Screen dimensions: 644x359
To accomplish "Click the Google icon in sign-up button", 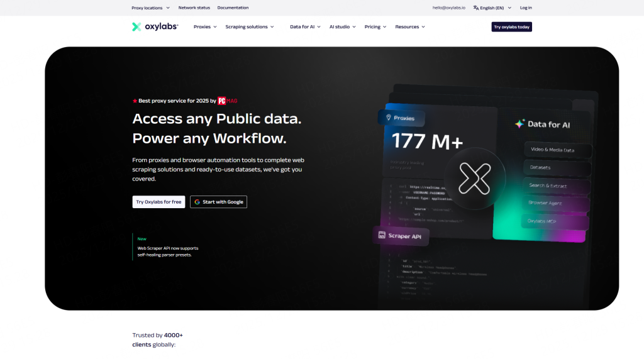I will [x=197, y=202].
